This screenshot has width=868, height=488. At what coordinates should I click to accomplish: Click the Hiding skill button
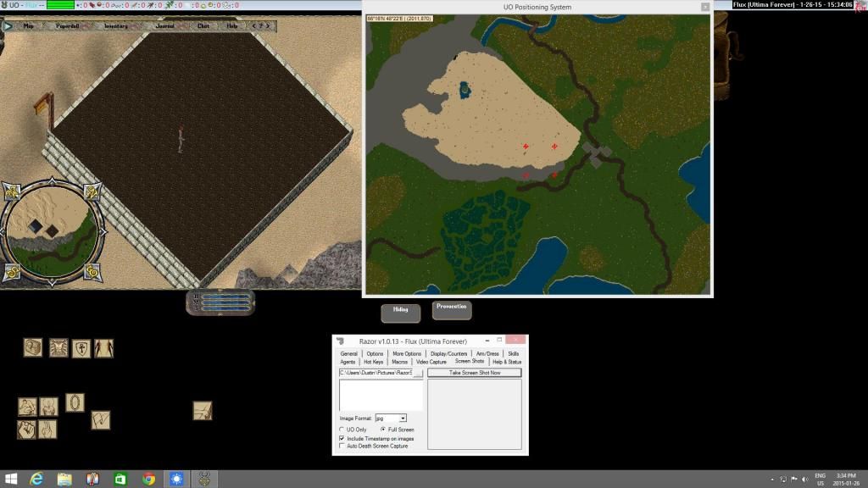click(x=400, y=313)
